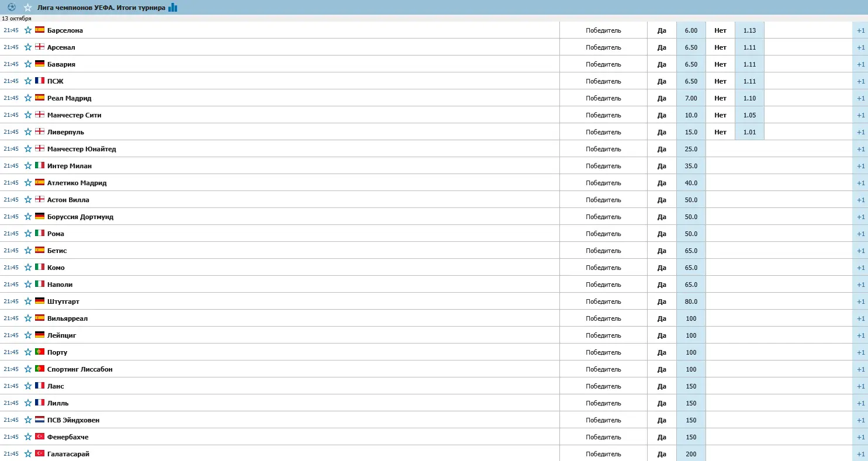Screen dimensions: 868x461
Task: Click the star icon for Ливерпуль
Action: (27, 131)
